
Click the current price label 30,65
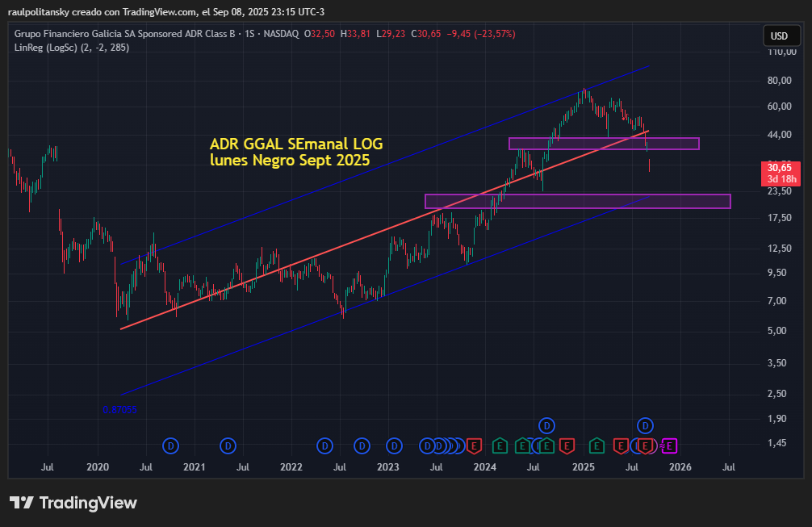[x=781, y=174]
